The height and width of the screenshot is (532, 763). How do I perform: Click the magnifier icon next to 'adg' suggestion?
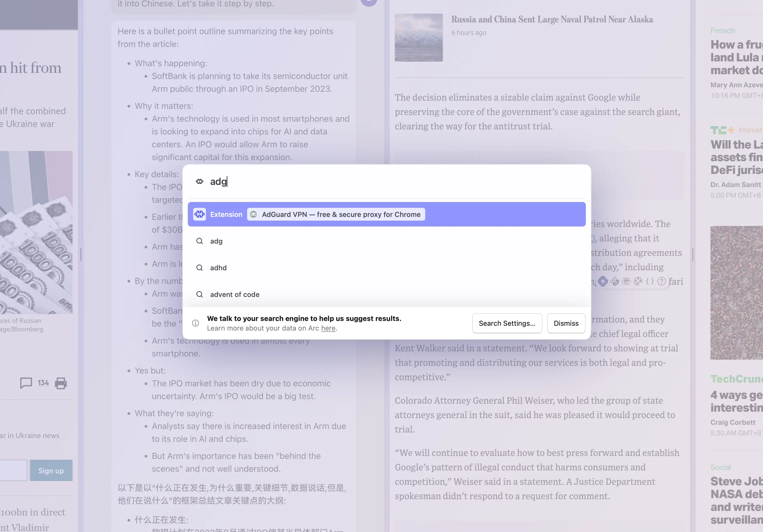pyautogui.click(x=199, y=241)
